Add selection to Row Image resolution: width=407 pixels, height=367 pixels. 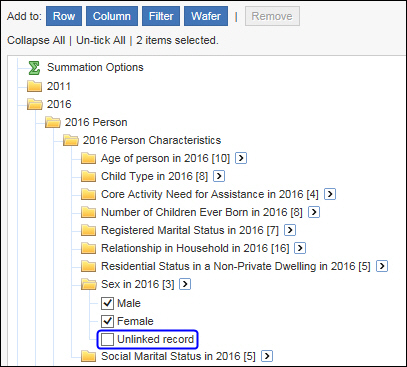(64, 16)
